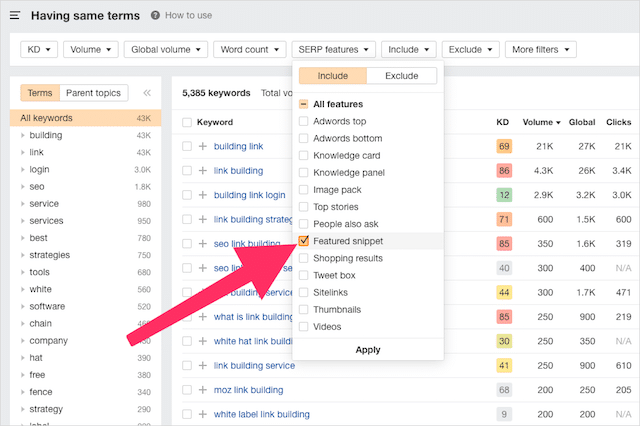Collapse the sidebar with double chevron icon
Viewport: 640px width, 426px height.
tap(147, 93)
